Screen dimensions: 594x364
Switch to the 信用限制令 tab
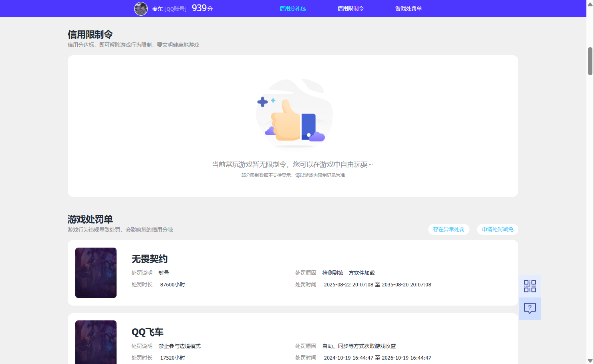350,8
